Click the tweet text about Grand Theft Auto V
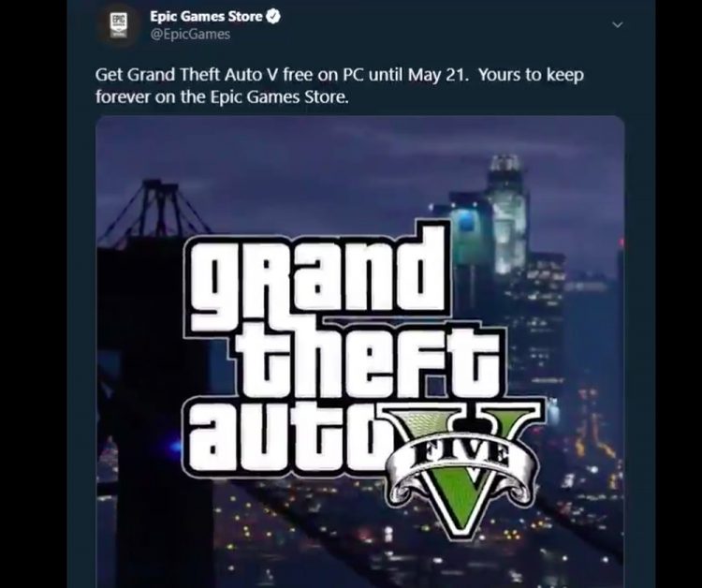The image size is (702, 588). (x=340, y=85)
